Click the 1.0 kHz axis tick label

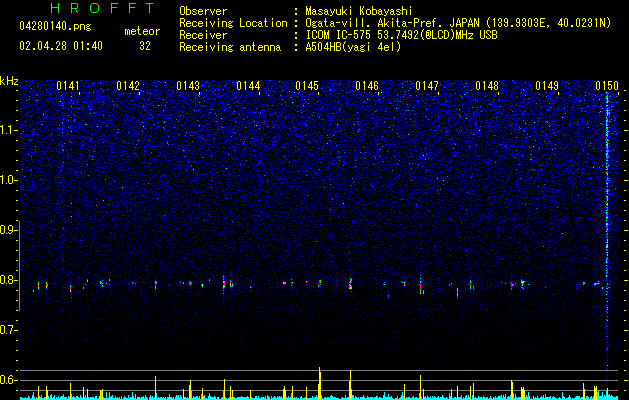tap(7, 180)
